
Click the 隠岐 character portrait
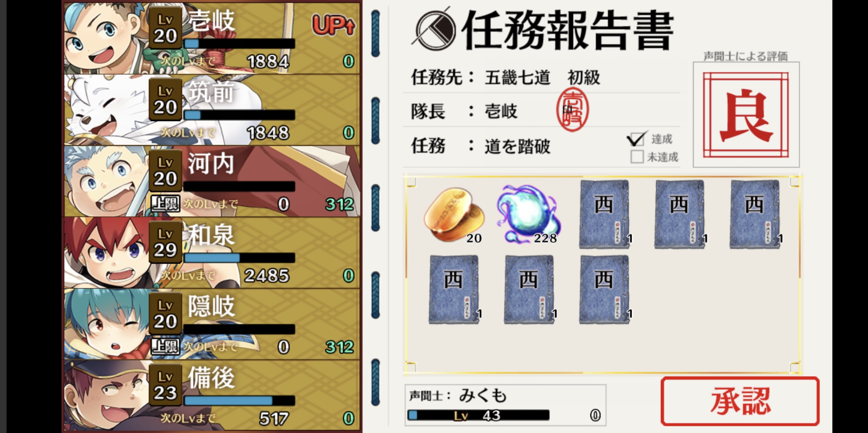click(107, 324)
